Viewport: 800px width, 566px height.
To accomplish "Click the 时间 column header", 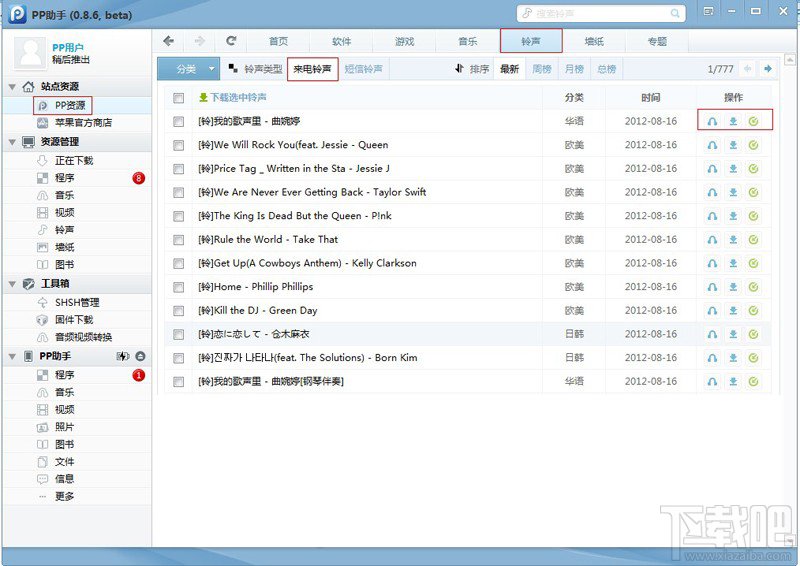I will pyautogui.click(x=651, y=97).
